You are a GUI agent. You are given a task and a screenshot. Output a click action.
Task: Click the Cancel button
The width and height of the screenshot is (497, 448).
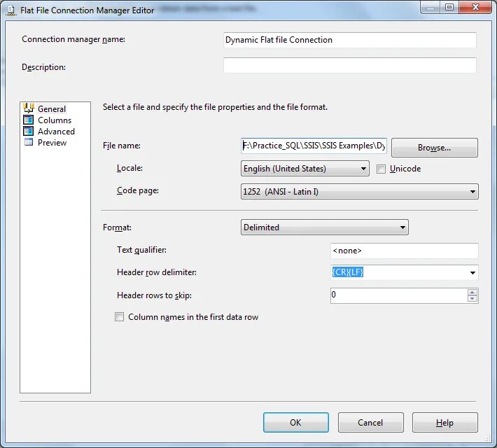pos(370,422)
